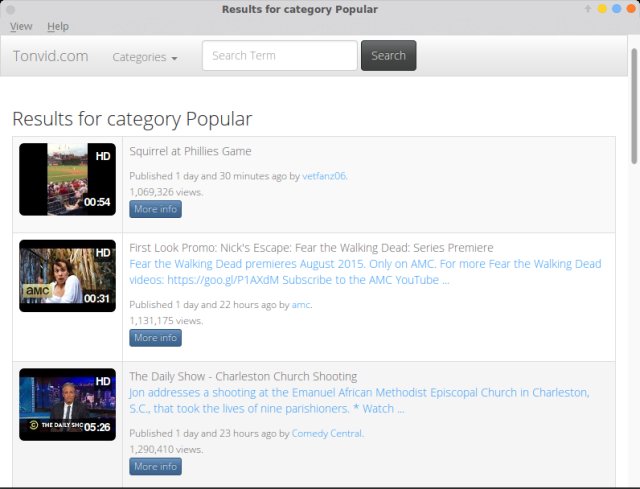Click the blue window control button
This screenshot has height=489, width=640.
click(617, 9)
